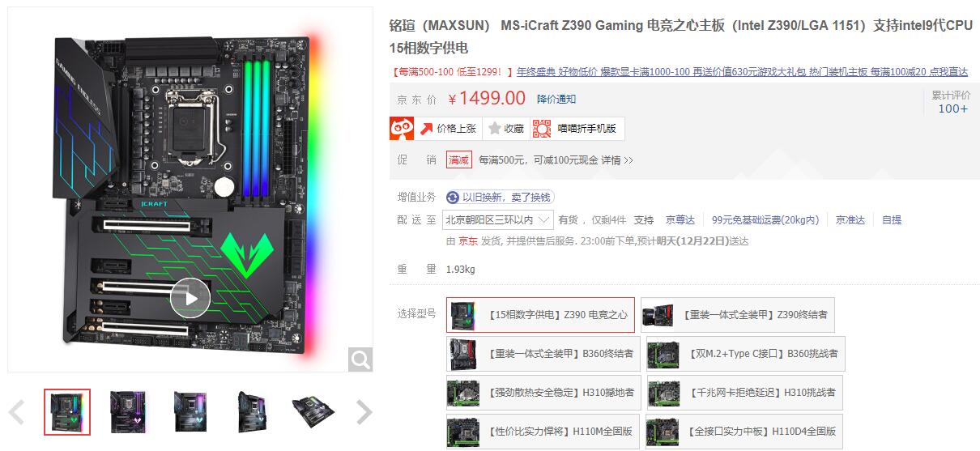Screen dimensions: 980x451
Task: Open the 喵喵折手机版 QR code icon
Action: coord(542,128)
